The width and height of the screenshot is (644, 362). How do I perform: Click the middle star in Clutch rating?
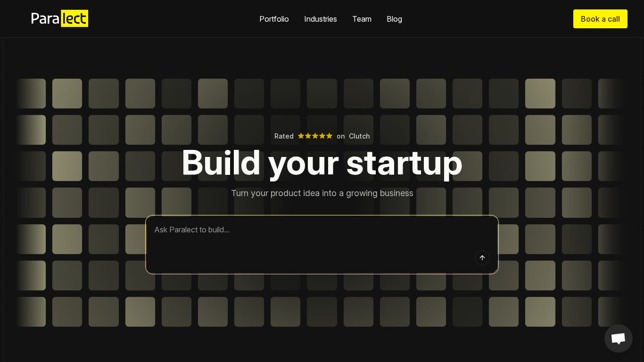(315, 136)
